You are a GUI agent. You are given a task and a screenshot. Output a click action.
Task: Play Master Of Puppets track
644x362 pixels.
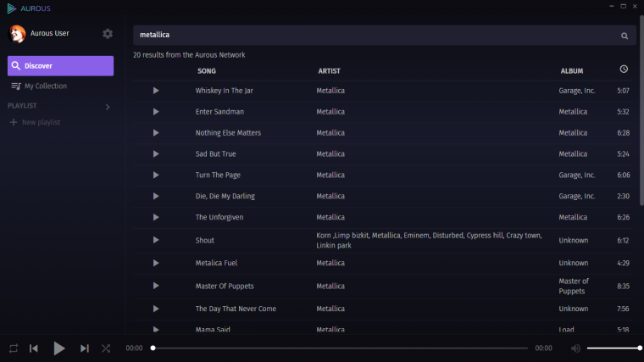(156, 286)
